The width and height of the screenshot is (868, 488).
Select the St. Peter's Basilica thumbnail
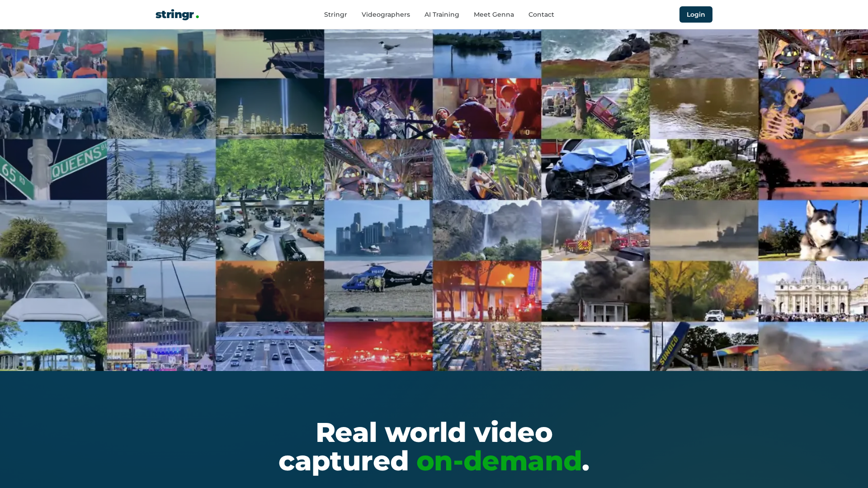click(x=813, y=291)
